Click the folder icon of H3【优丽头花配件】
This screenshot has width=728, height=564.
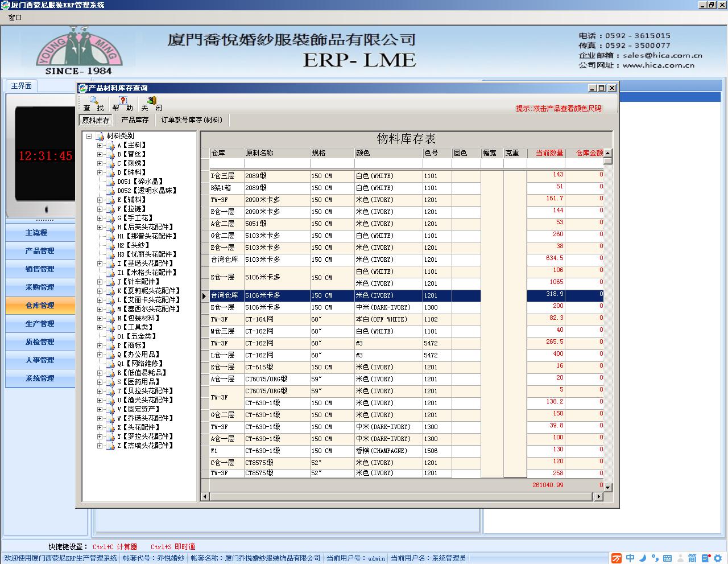pos(110,254)
